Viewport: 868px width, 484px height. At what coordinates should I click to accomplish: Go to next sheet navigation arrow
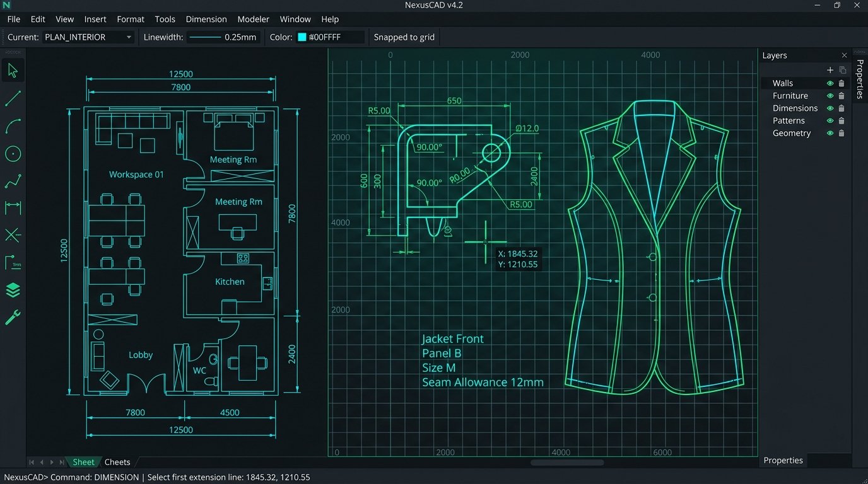52,463
